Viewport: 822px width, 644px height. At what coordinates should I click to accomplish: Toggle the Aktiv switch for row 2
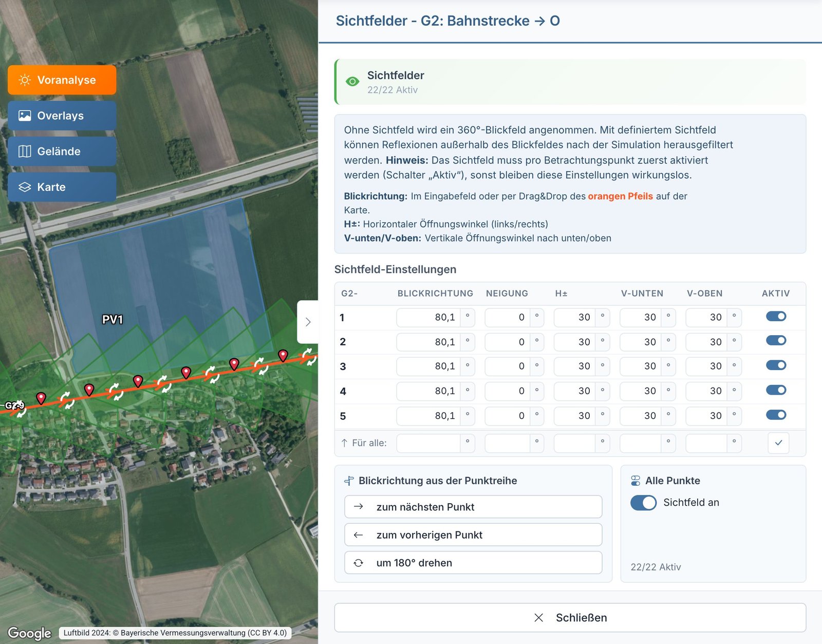(x=776, y=341)
